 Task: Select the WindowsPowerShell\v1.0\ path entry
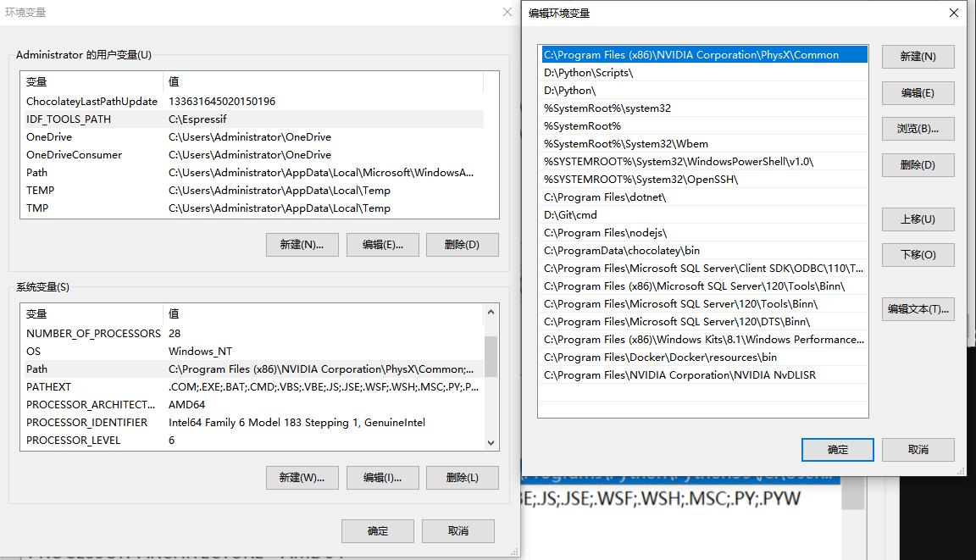pyautogui.click(x=704, y=162)
